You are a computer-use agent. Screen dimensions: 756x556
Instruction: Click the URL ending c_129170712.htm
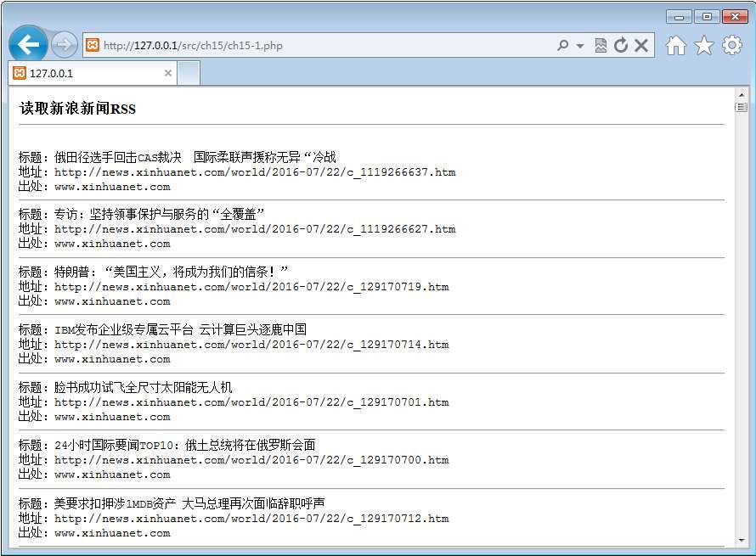point(251,519)
